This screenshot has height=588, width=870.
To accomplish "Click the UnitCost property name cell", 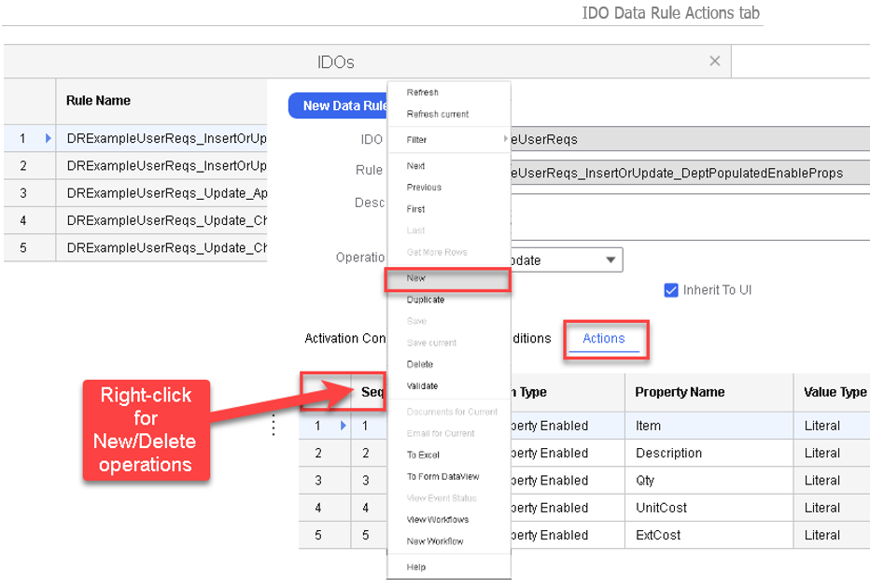I will pos(709,508).
